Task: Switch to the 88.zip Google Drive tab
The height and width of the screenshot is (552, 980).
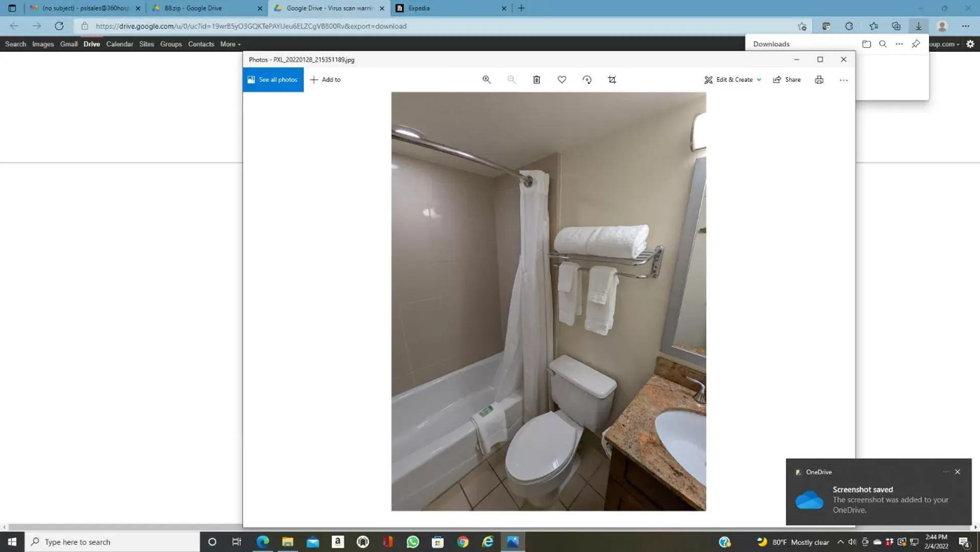Action: point(204,8)
